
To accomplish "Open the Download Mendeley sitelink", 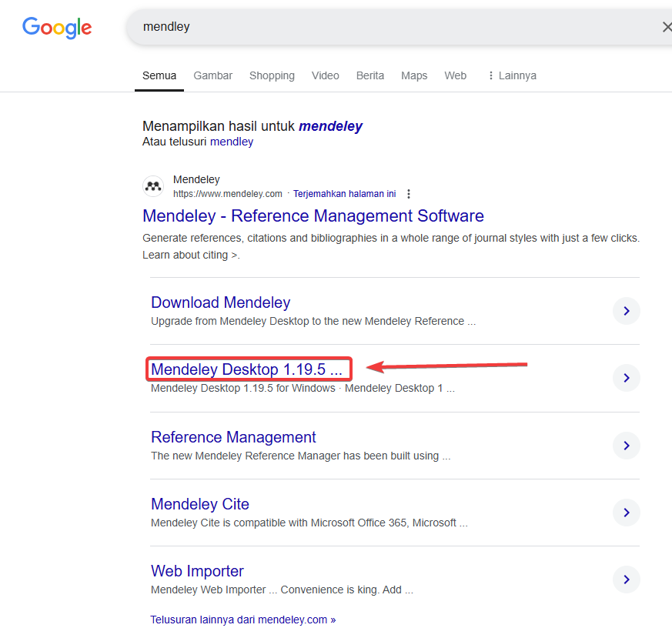I will click(220, 302).
